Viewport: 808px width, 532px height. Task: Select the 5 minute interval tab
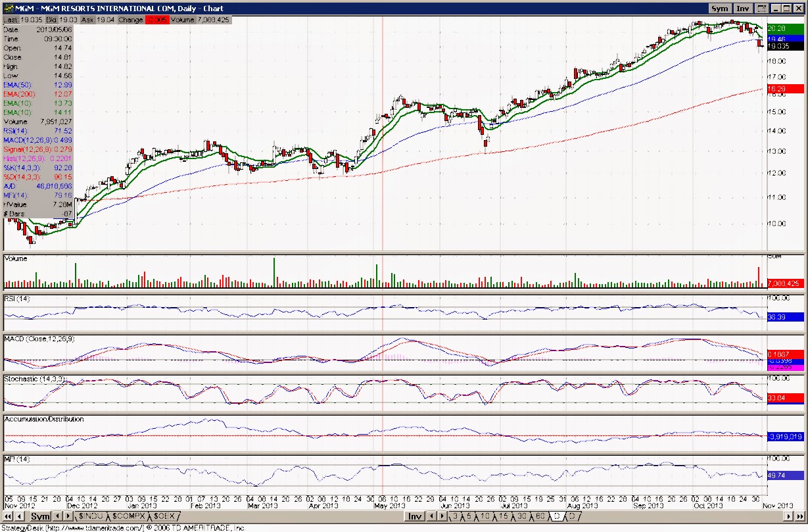(x=469, y=517)
